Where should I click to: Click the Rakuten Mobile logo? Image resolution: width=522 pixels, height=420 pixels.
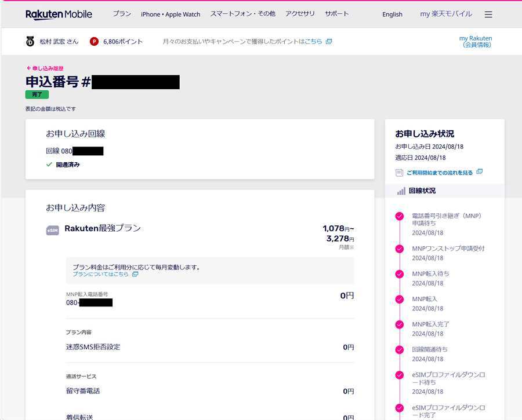point(59,14)
